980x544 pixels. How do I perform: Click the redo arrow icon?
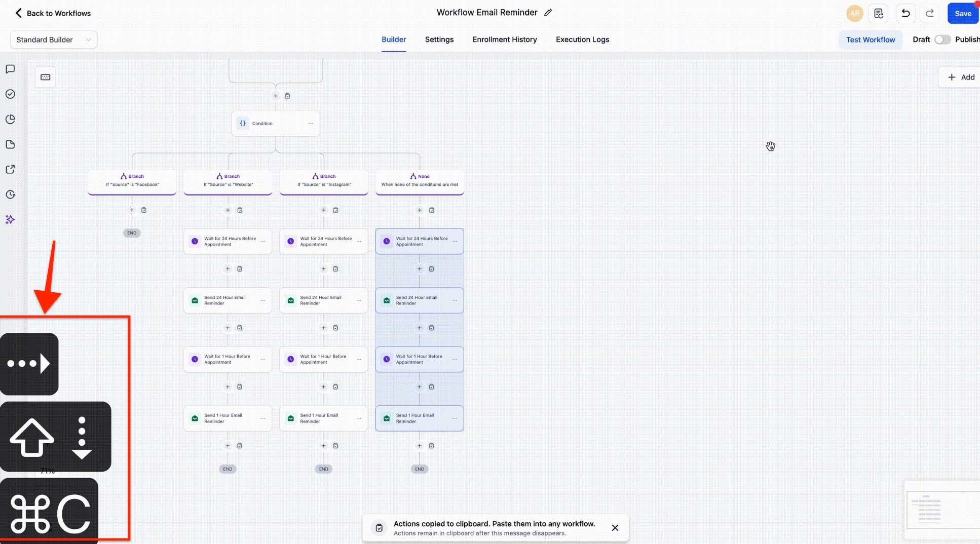930,14
